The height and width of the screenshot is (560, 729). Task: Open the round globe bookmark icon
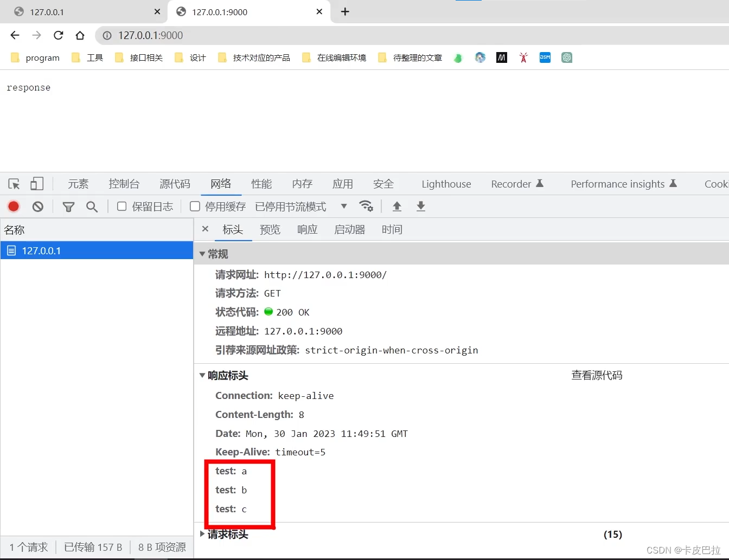tap(480, 57)
